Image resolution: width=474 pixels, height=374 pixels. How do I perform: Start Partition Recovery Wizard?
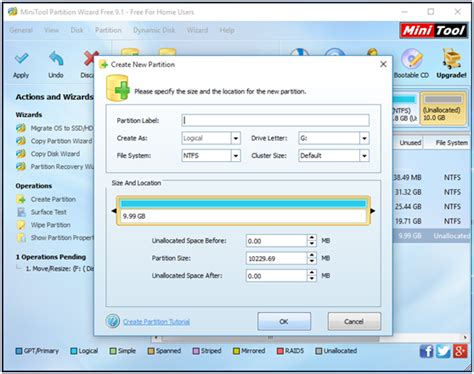click(55, 167)
